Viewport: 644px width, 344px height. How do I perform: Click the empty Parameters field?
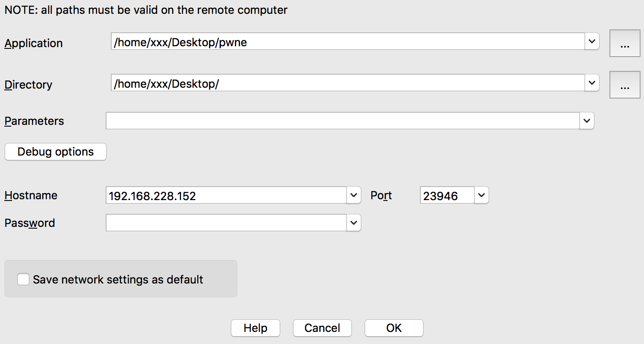[x=343, y=121]
